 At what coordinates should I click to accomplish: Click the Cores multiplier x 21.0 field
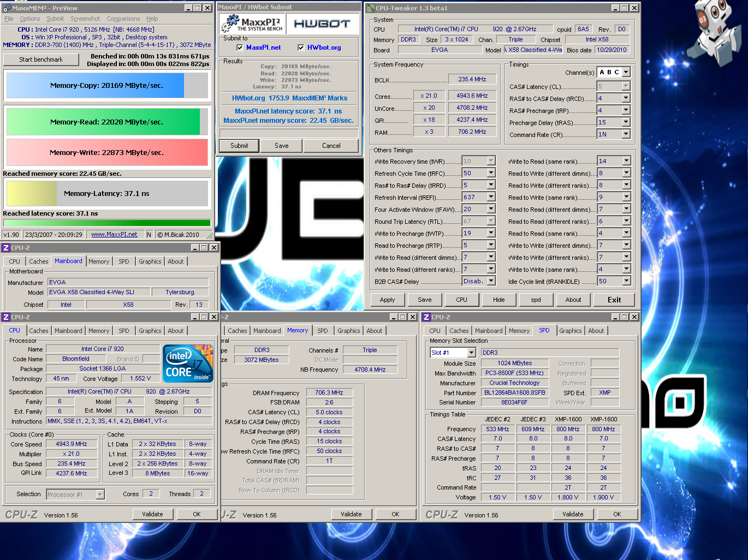[x=429, y=96]
